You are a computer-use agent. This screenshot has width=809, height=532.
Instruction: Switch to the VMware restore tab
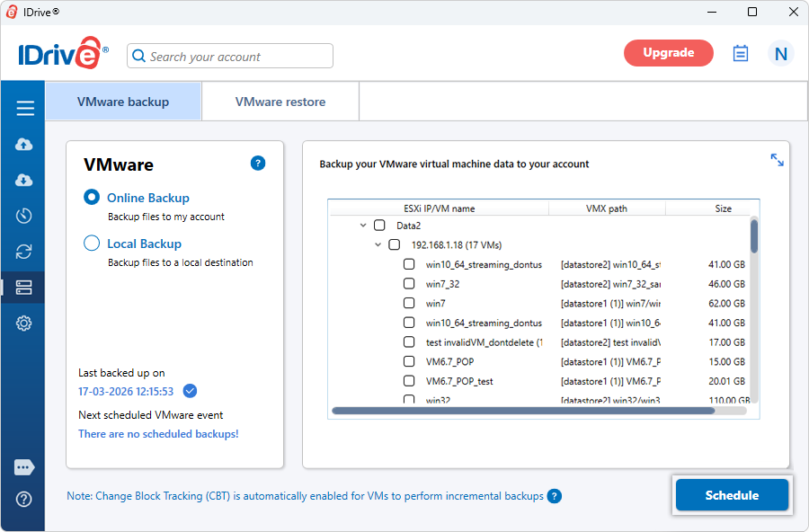(x=280, y=102)
